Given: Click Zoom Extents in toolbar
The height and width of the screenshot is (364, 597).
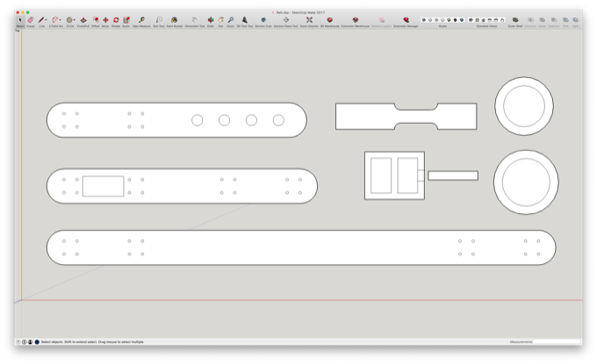Looking at the screenshot, I should 309,22.
